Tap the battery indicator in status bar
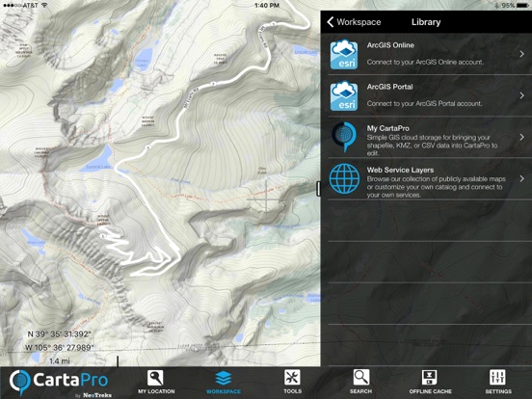The height and width of the screenshot is (399, 532). click(x=521, y=5)
